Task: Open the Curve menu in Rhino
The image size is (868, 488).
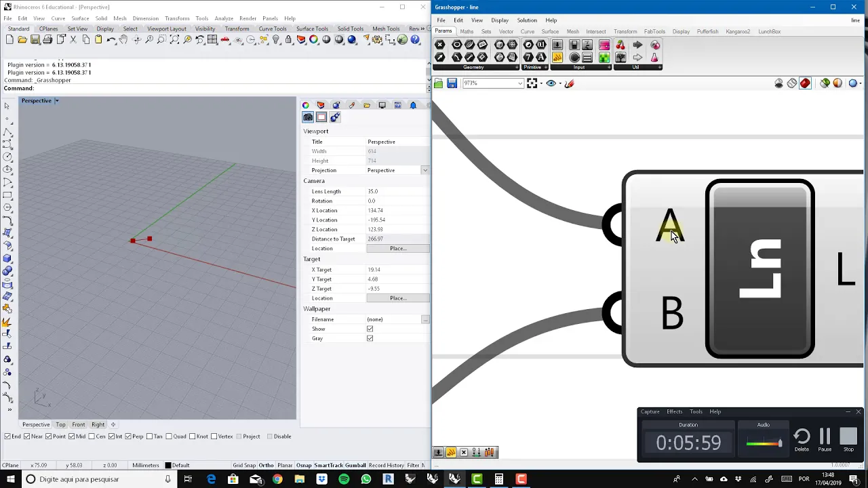Action: [58, 18]
